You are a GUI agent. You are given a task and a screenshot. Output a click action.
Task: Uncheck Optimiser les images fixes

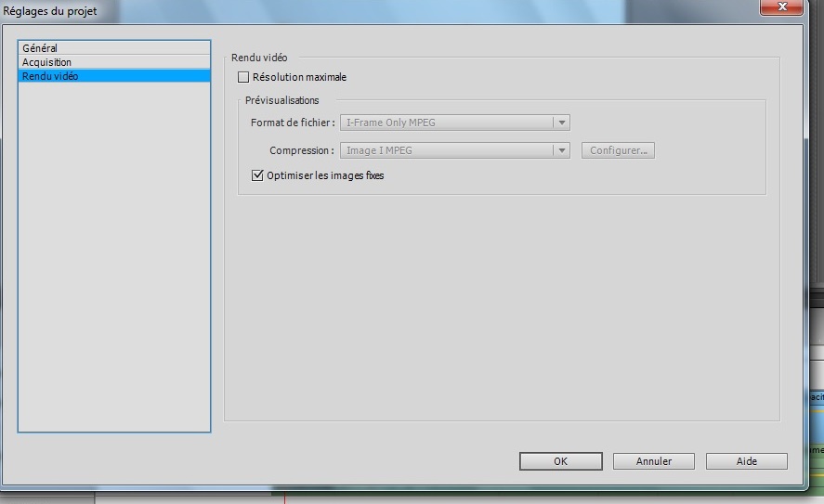point(257,175)
